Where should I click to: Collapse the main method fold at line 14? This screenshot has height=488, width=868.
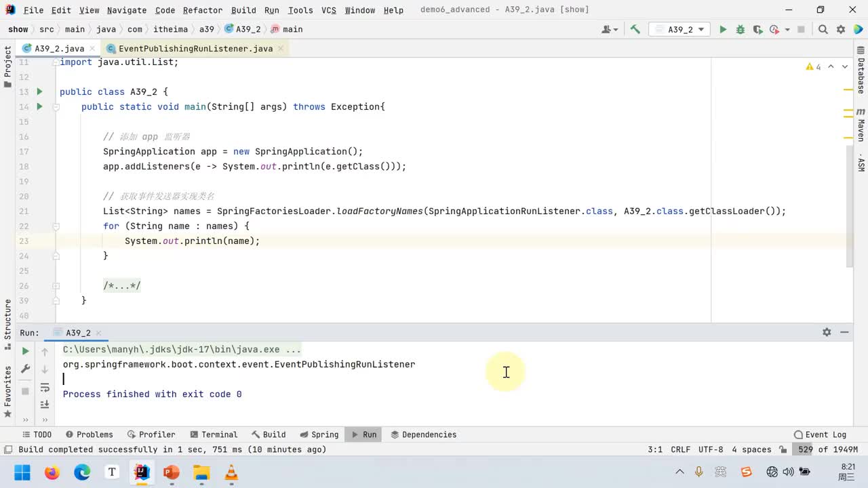coord(57,106)
